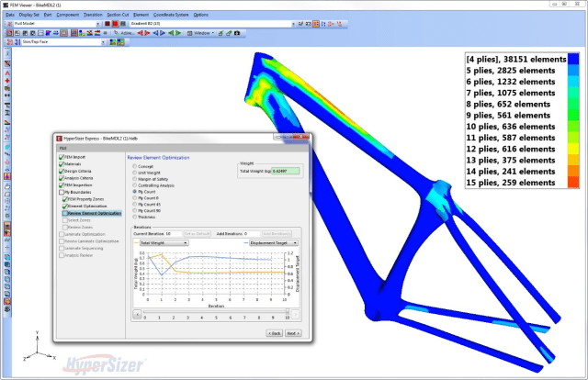Screen dimensions: 588x380
Task: Select Controlling Analysis radio option
Action: point(135,185)
